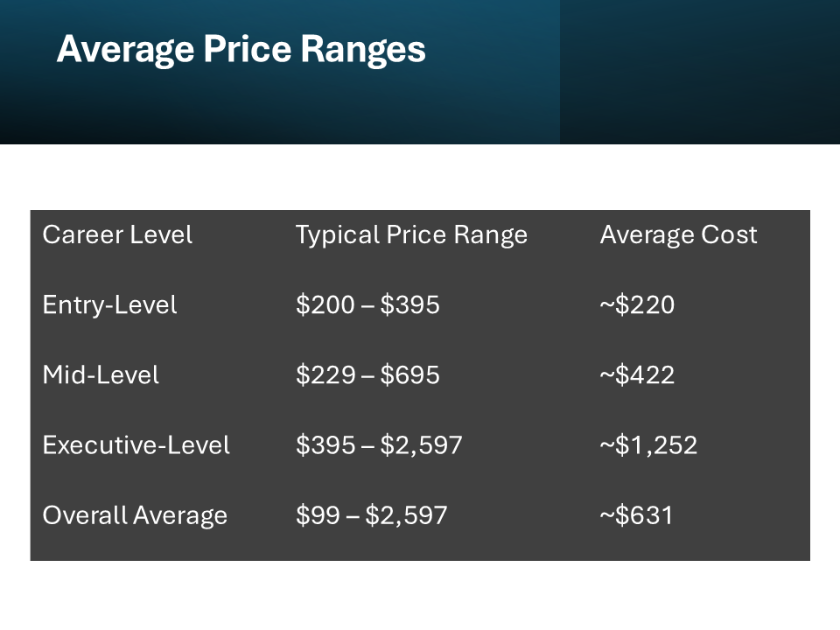The width and height of the screenshot is (840, 630).
Task: Select the Career Level header cell
Action: tap(117, 234)
